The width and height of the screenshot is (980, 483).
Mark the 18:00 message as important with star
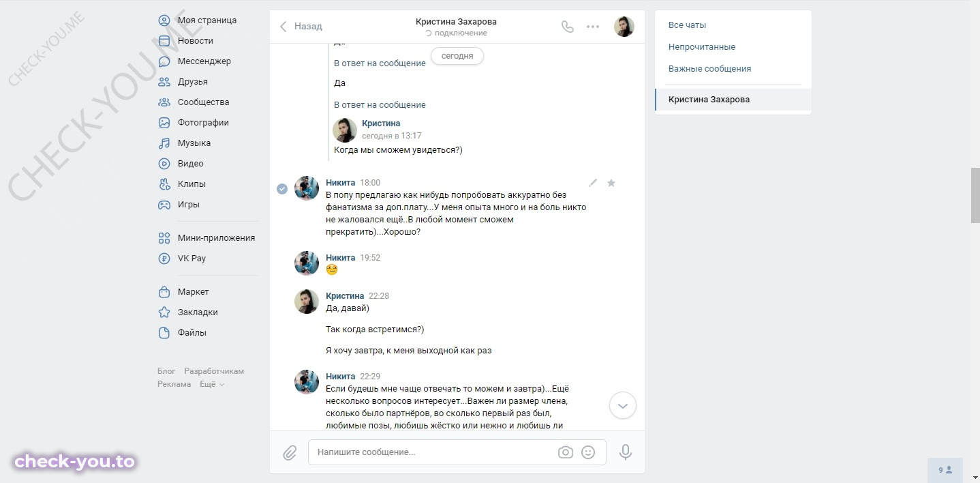(x=611, y=183)
